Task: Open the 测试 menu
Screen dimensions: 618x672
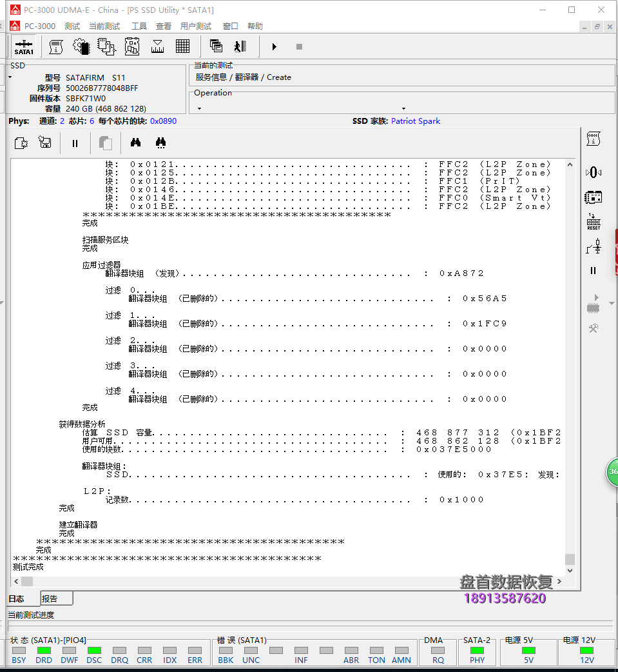Action: click(x=72, y=26)
